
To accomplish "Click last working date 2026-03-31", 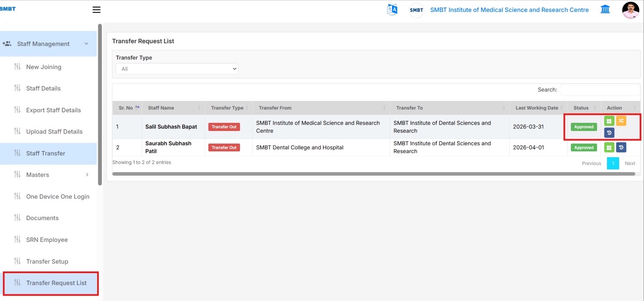I will pyautogui.click(x=528, y=127).
